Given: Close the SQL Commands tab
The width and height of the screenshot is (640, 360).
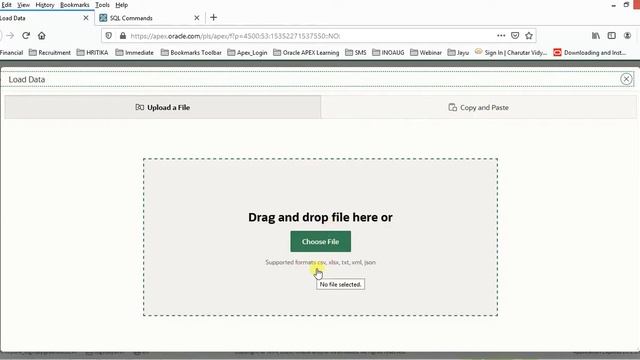Looking at the screenshot, I should coord(197,18).
